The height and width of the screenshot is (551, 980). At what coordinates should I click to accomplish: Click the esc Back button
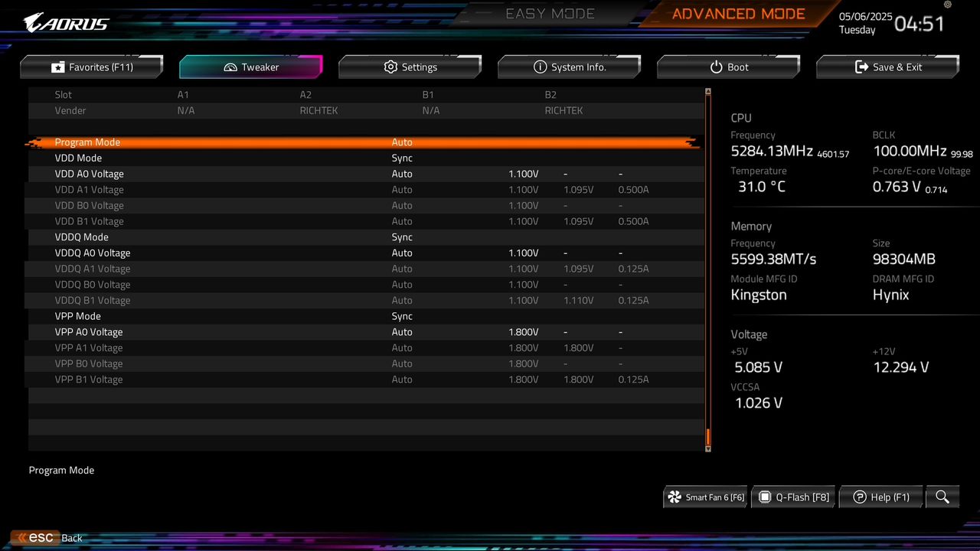pyautogui.click(x=44, y=537)
